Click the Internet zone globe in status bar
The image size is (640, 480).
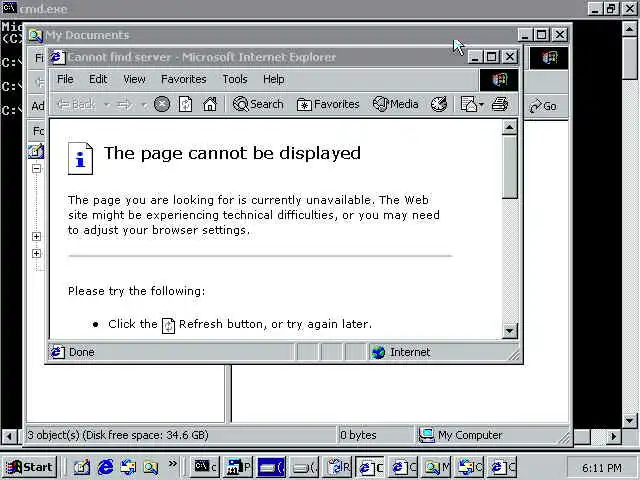378,352
